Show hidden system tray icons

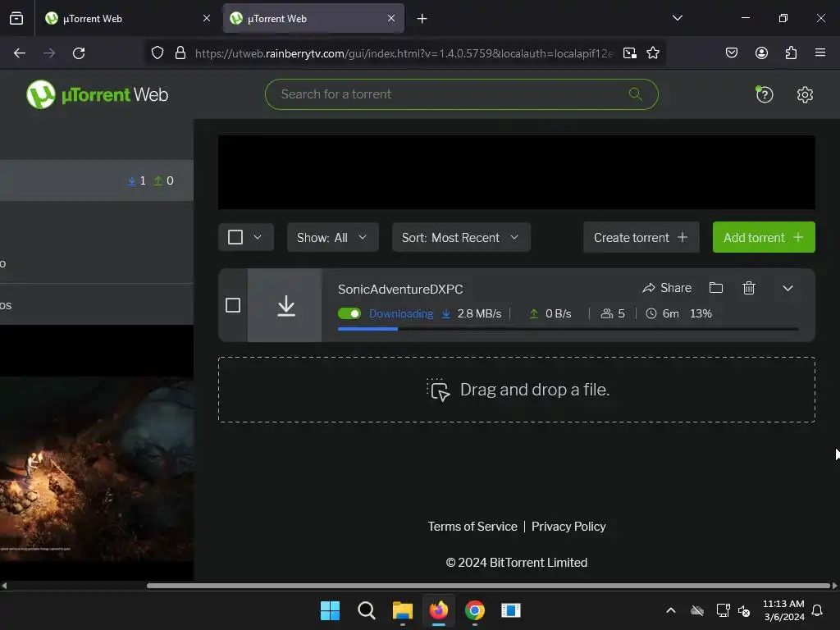click(670, 610)
